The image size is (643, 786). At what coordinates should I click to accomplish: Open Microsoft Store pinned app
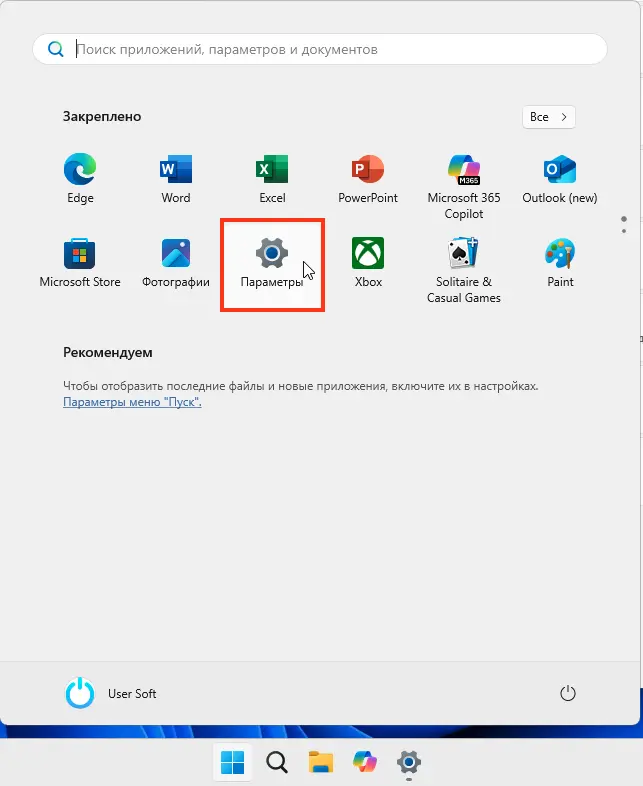[80, 263]
